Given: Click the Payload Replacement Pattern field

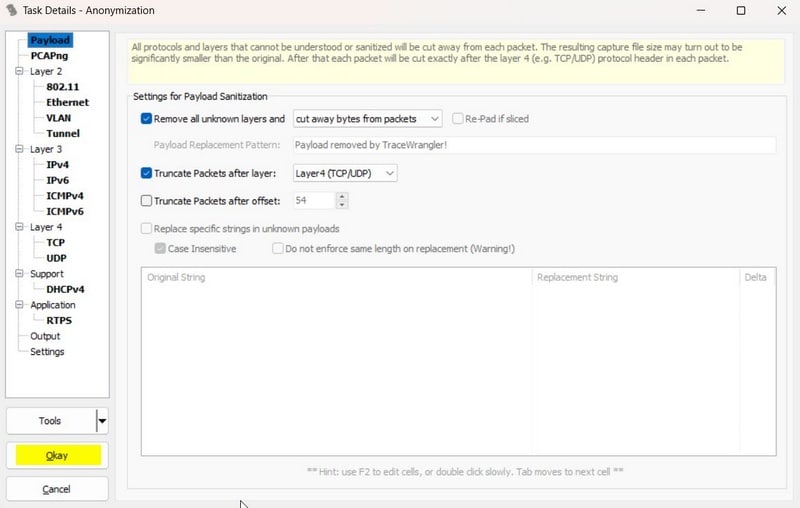Looking at the screenshot, I should click(534, 145).
